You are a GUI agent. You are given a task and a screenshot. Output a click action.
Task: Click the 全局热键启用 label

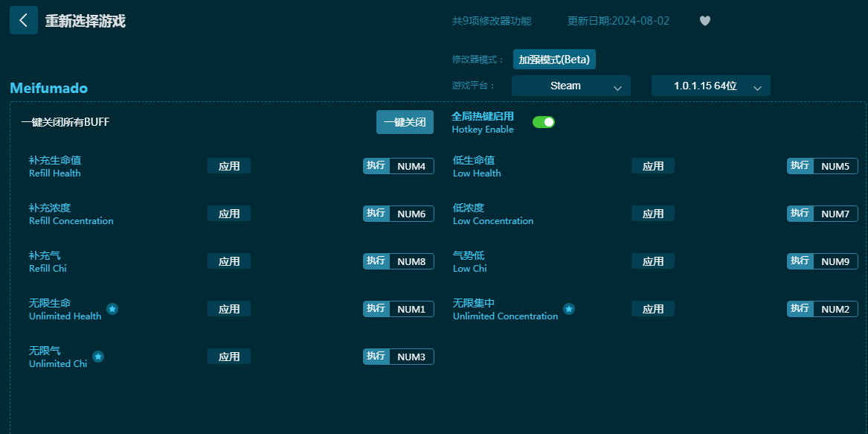tap(483, 116)
